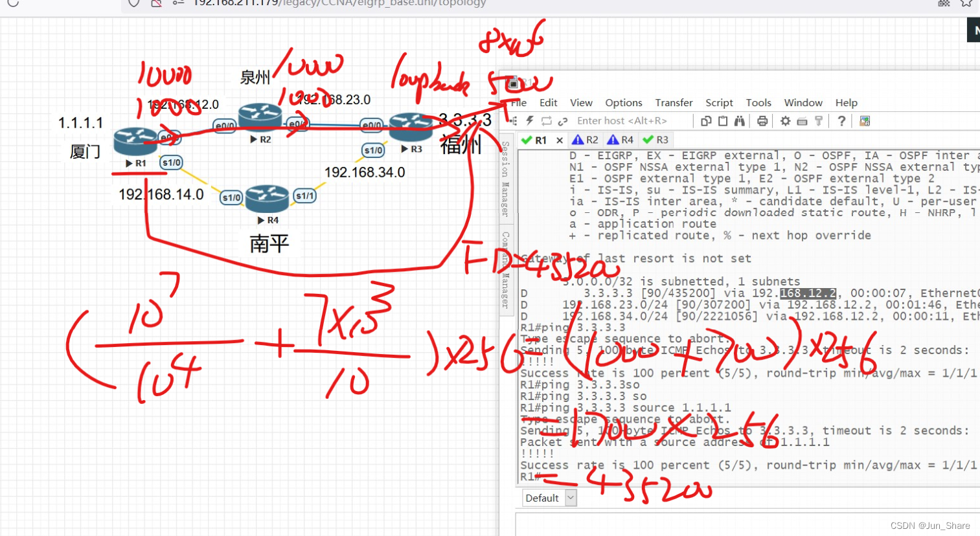
Task: Open the Transfer menu
Action: click(674, 102)
